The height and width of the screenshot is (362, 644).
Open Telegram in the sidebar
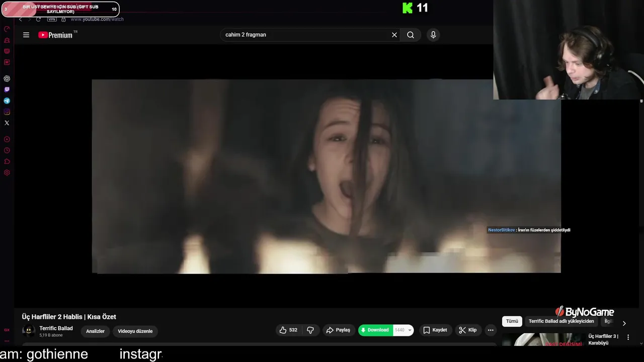[x=7, y=101]
